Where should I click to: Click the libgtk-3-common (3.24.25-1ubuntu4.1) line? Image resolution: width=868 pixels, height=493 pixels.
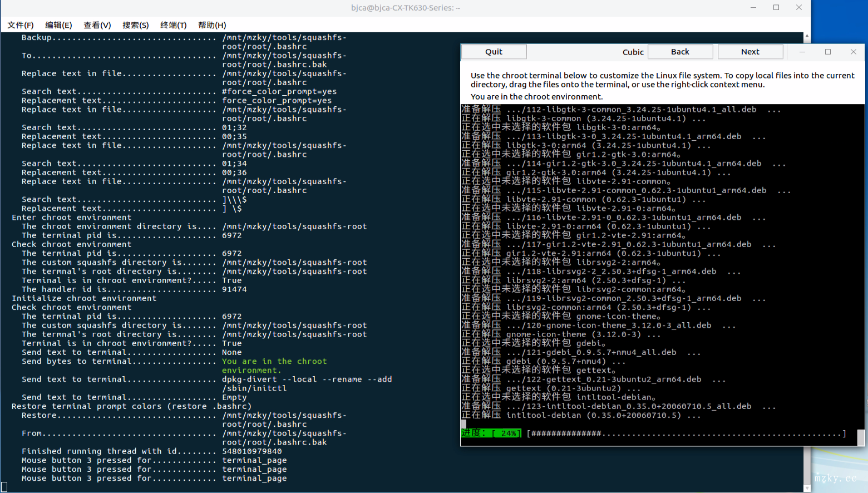tap(583, 119)
